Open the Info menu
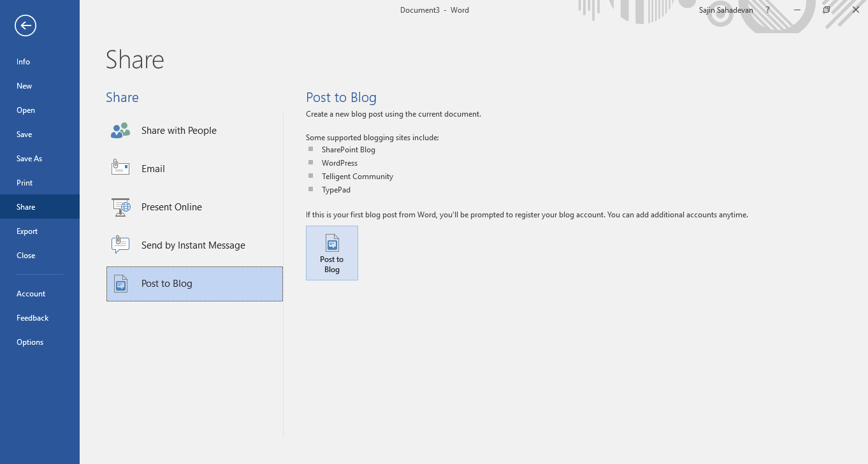Screen dimensions: 868x464 point(40,62)
